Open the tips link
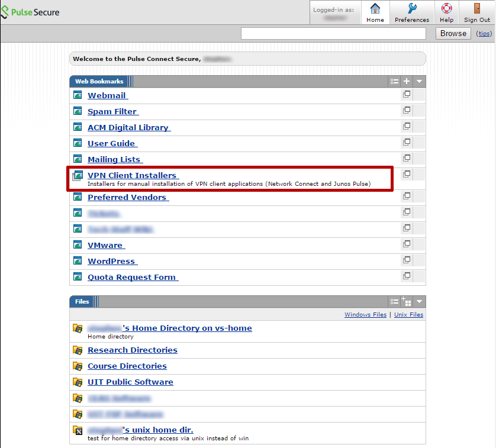496x448 pixels. pos(484,34)
